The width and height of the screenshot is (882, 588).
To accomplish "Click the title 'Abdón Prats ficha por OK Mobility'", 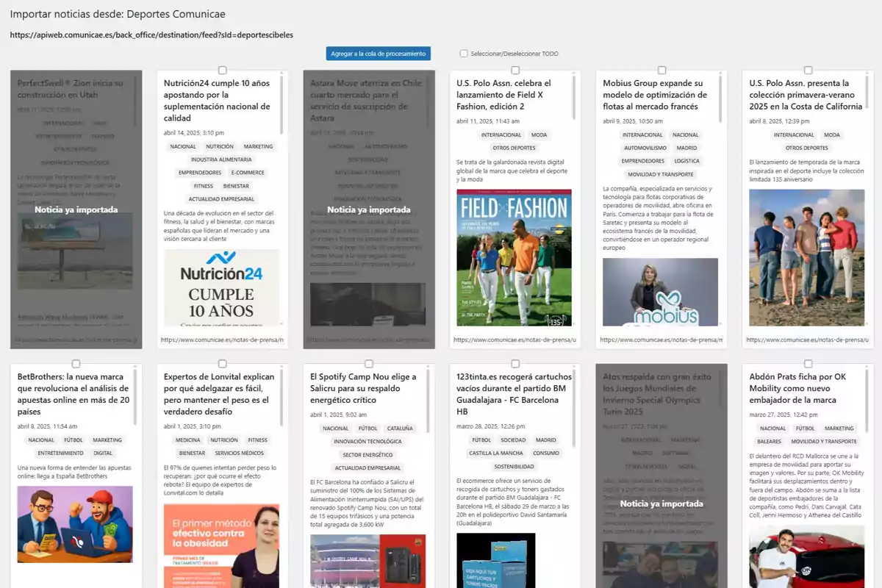I will click(797, 388).
